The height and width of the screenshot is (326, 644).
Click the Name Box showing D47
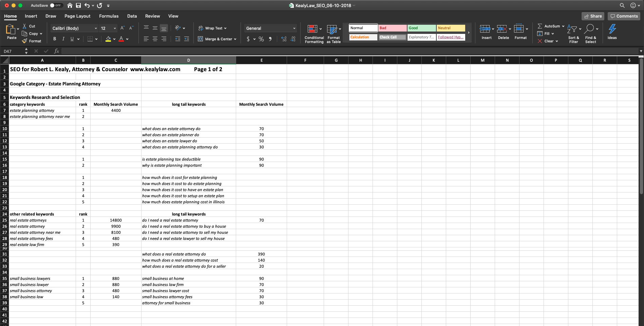click(x=13, y=51)
